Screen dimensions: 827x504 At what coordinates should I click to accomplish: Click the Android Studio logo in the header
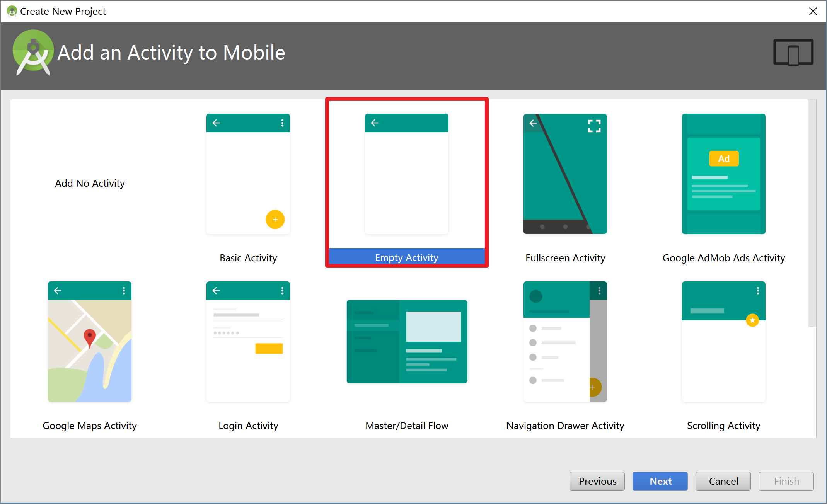[33, 52]
